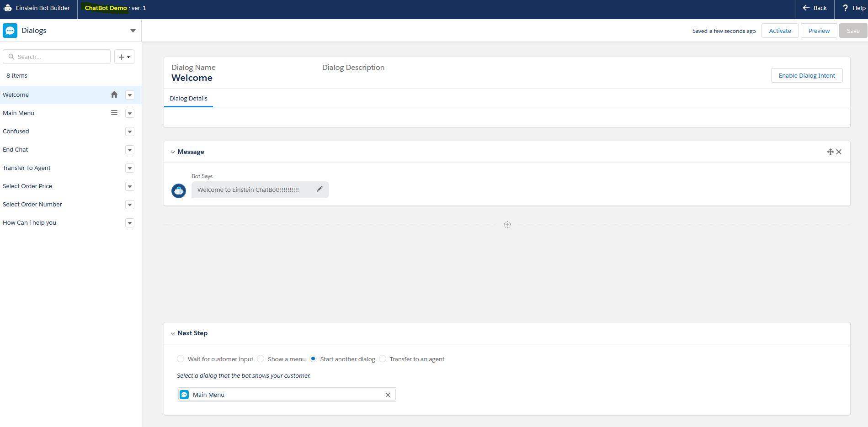868x427 pixels.
Task: Open the Confused row action dropdown
Action: tap(130, 132)
